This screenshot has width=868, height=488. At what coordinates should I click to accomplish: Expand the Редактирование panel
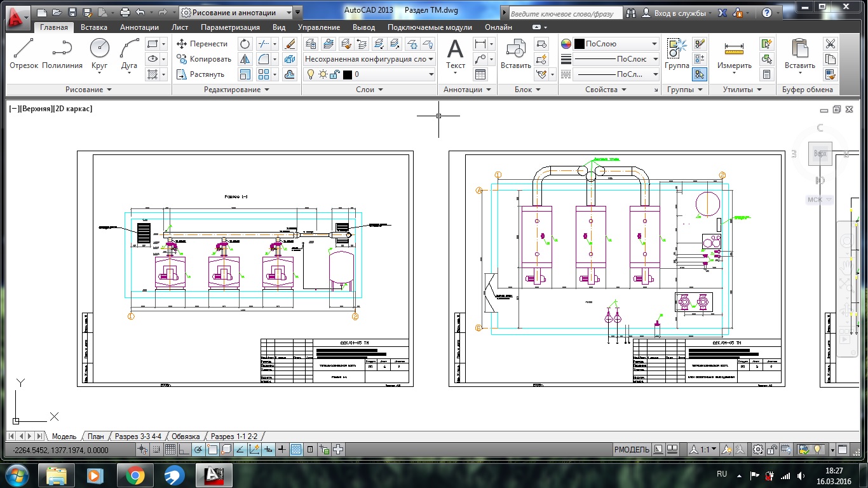pos(236,90)
